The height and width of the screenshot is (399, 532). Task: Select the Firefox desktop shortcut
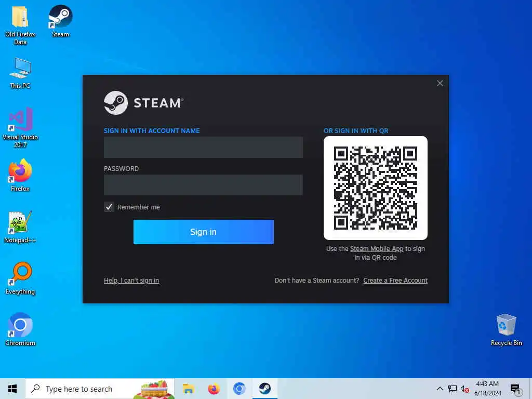pos(20,176)
